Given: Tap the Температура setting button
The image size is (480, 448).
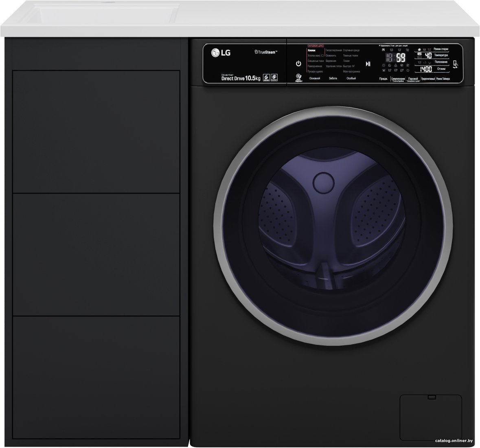Looking at the screenshot, I should [x=441, y=55].
